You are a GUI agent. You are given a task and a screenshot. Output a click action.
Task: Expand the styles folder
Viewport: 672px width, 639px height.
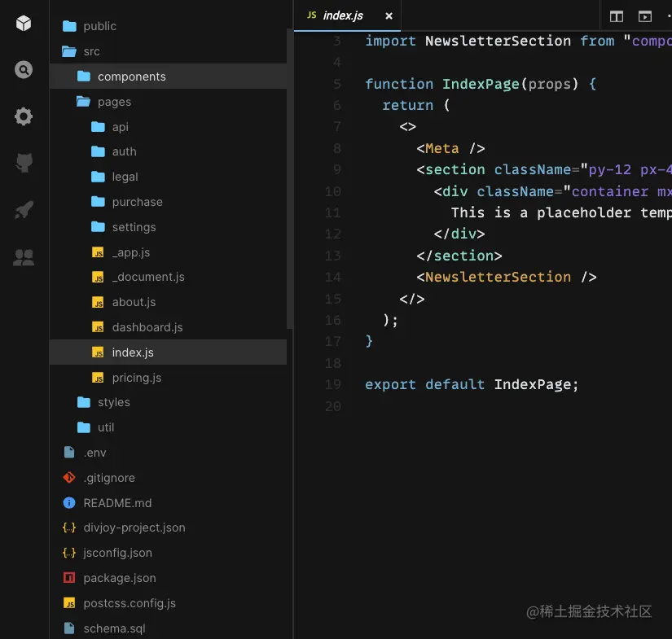pyautogui.click(x=168, y=402)
